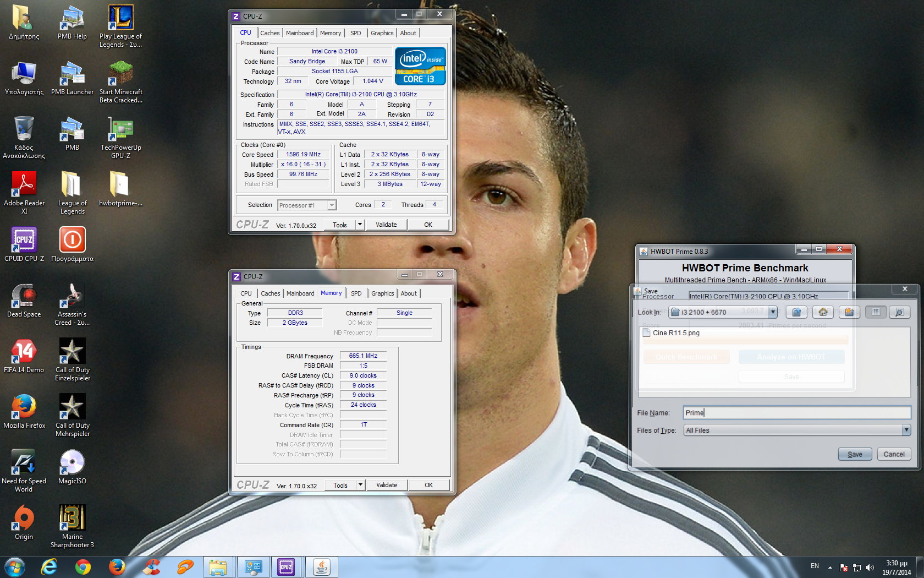Click OK in CPU tab CPU-Z window

[428, 225]
